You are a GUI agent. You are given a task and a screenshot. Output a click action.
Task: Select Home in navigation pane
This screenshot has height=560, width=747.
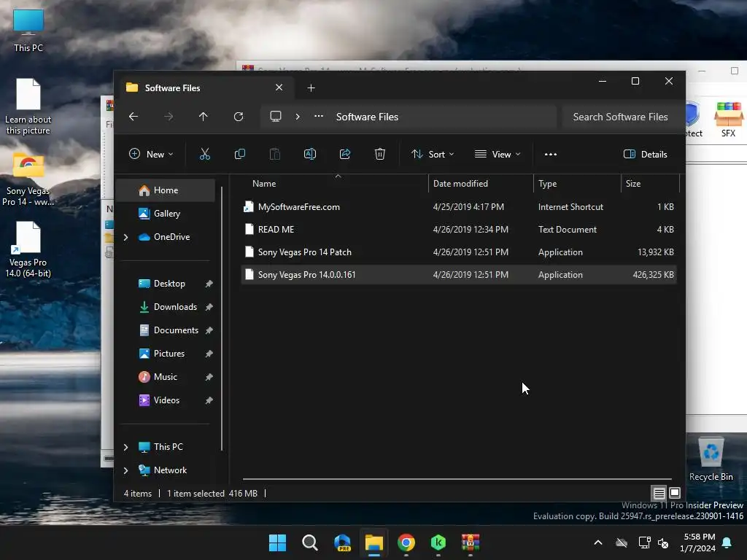pyautogui.click(x=166, y=190)
